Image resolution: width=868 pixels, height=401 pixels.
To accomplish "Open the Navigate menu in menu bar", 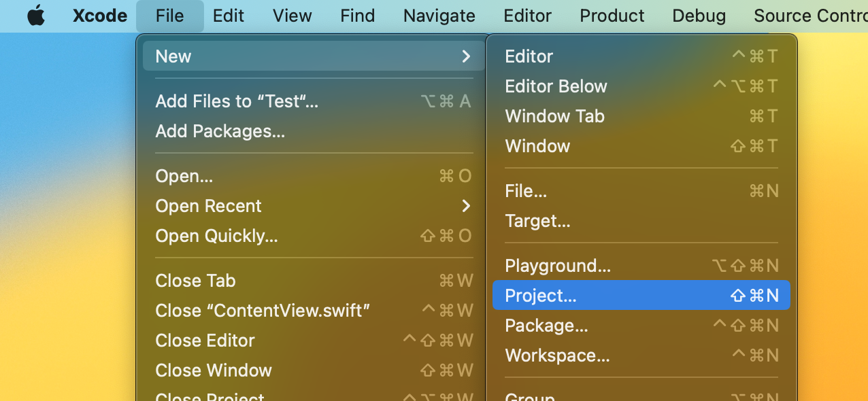I will click(439, 16).
